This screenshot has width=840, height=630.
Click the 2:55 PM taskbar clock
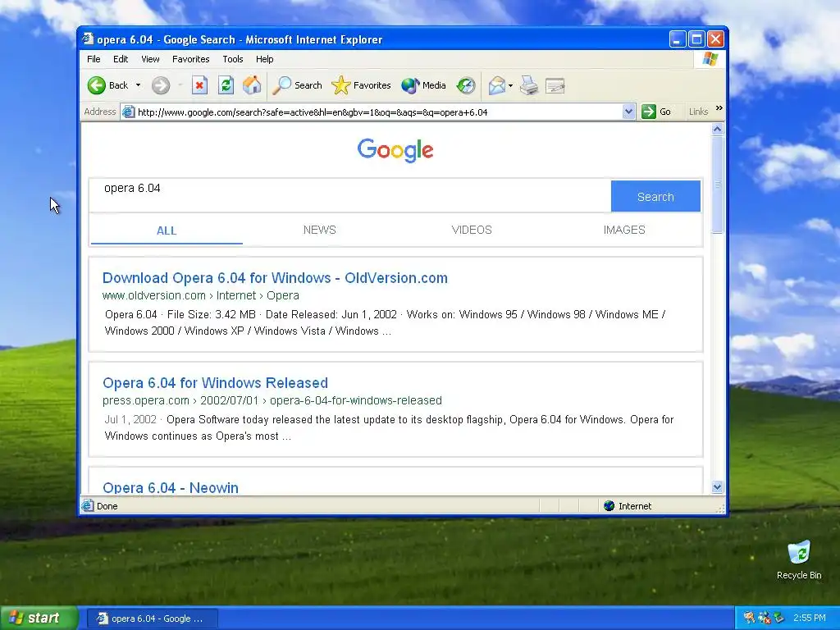[810, 618]
